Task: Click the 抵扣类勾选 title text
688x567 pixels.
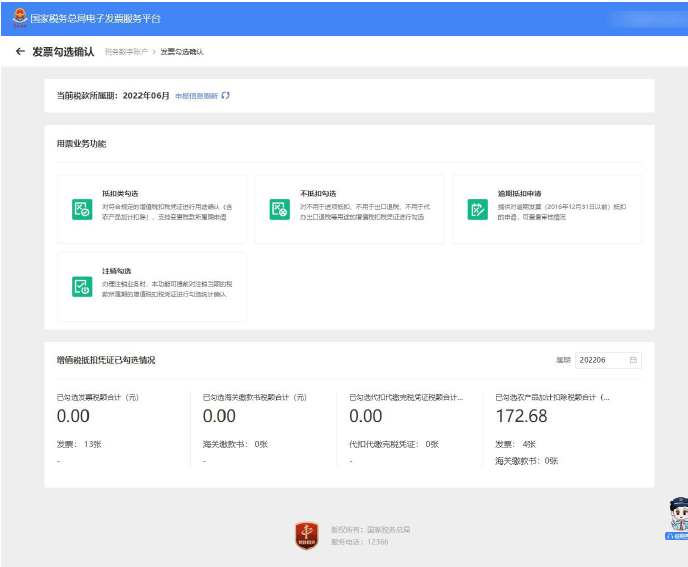Action: [121, 193]
